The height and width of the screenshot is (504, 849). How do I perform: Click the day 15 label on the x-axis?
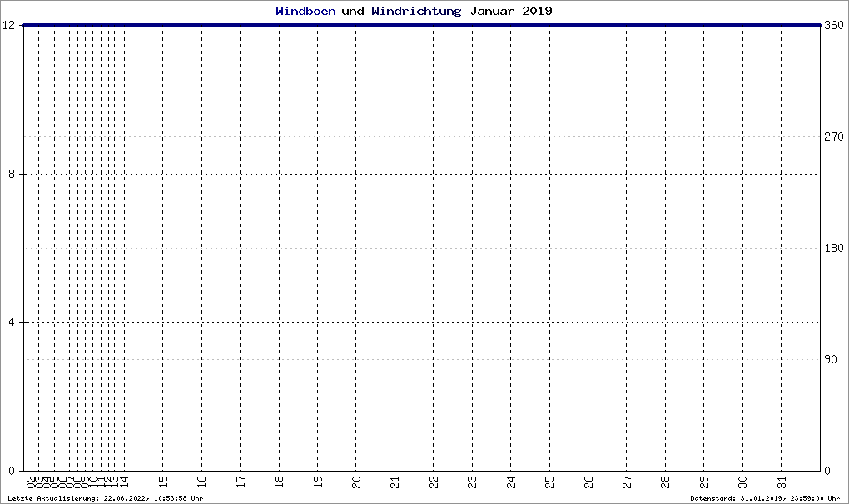(163, 482)
